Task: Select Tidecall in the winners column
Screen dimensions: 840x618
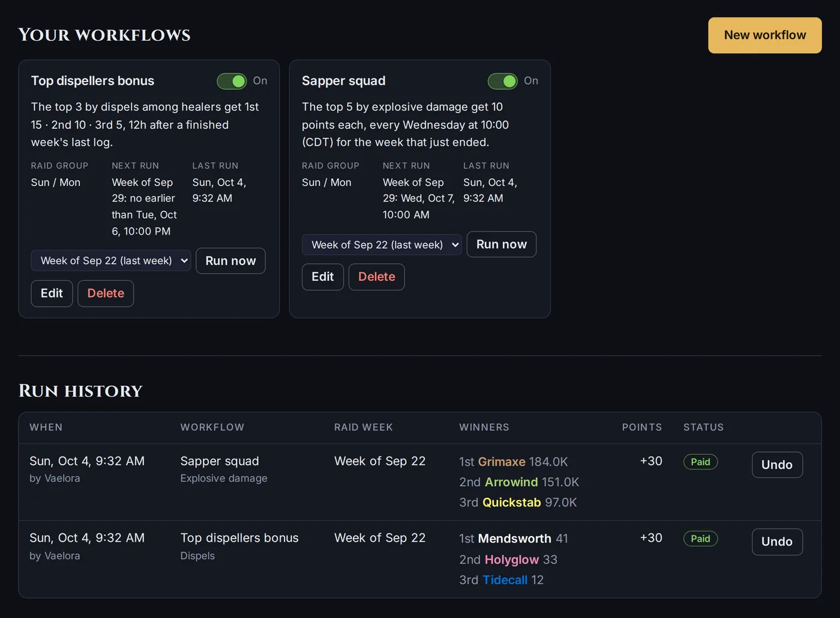Action: (x=505, y=580)
